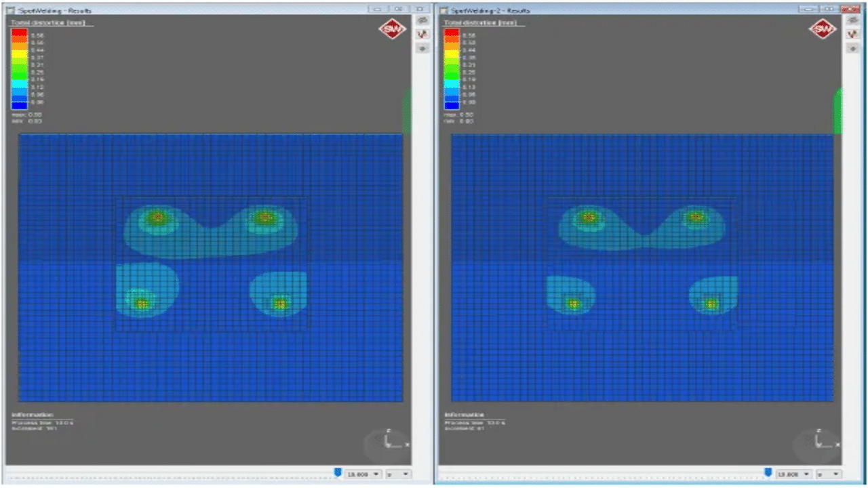Close the left SpotWelding results window
This screenshot has height=488, width=868.
(x=419, y=9)
